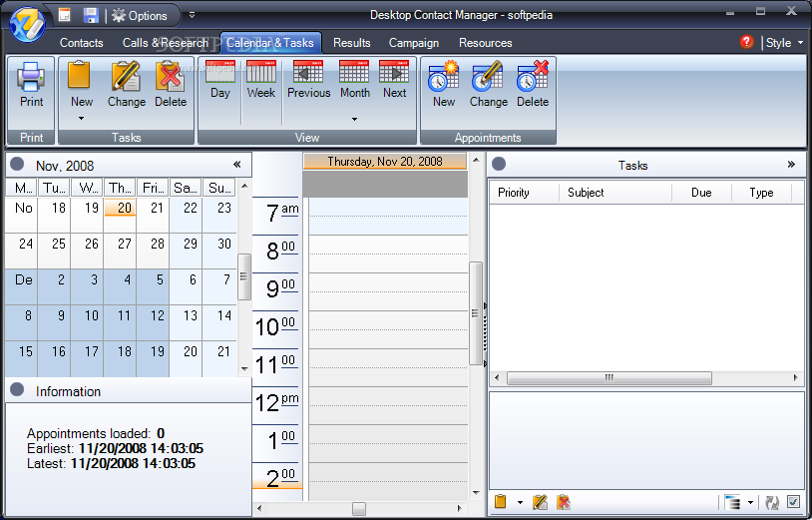Click the 12 pm slot in schedule
Viewport: 812px width, 520px height.
[388, 405]
